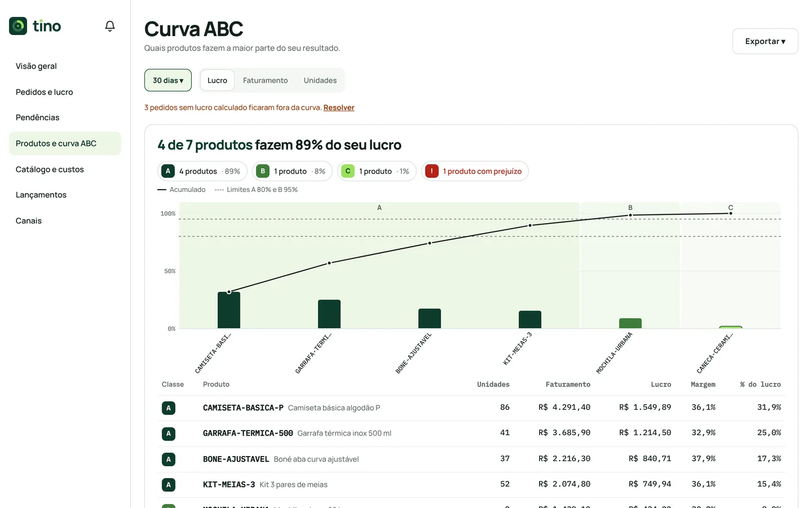Click faturamento value R$ 3.685,90

(x=564, y=432)
